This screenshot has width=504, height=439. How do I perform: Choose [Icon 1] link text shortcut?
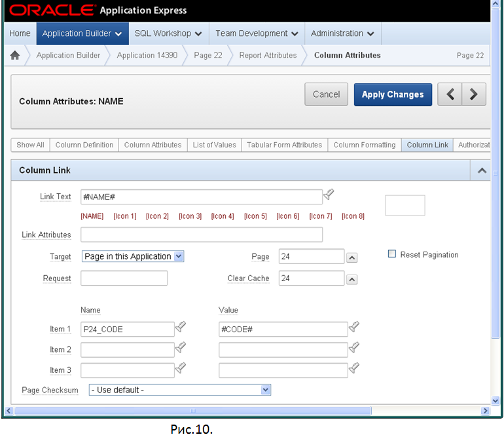[x=125, y=216]
